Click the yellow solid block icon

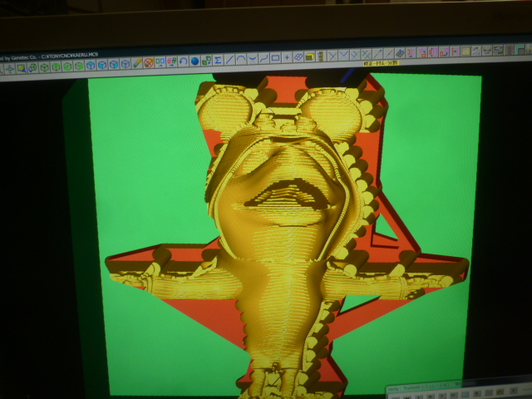pyautogui.click(x=309, y=57)
